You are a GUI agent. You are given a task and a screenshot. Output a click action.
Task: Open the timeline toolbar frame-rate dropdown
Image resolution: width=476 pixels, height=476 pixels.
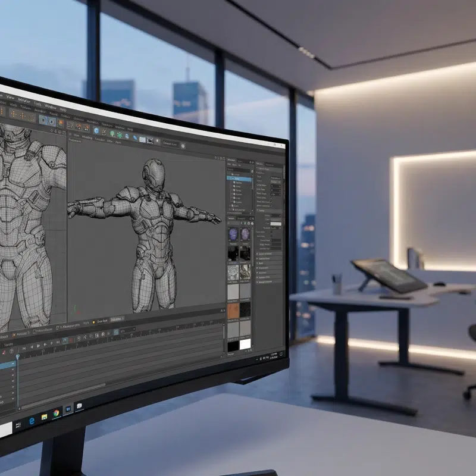click(x=128, y=330)
